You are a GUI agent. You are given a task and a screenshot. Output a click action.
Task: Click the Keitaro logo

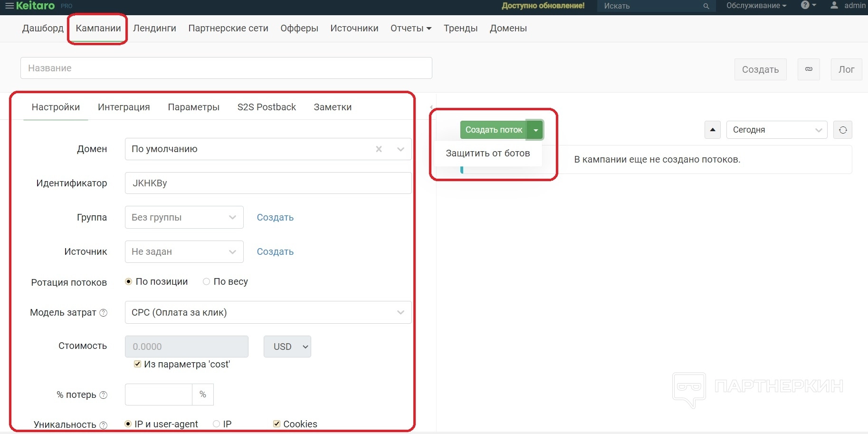point(35,6)
